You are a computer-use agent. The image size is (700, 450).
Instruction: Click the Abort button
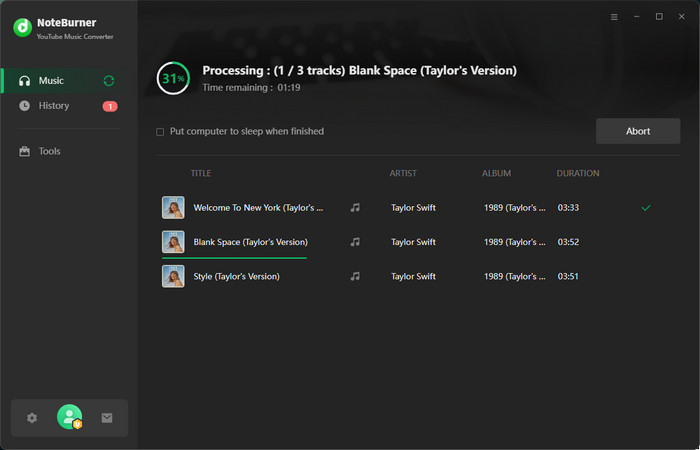(x=637, y=131)
